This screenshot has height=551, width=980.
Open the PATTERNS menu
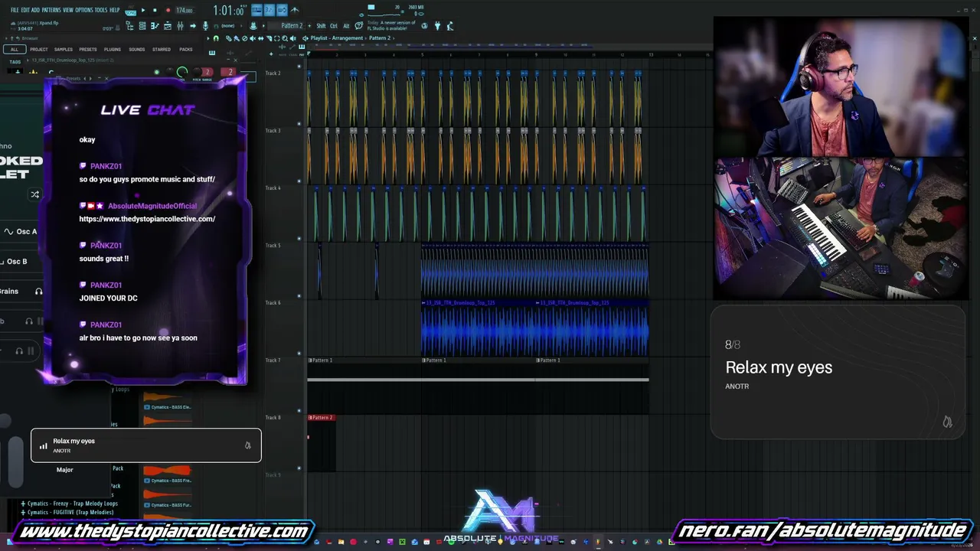(x=51, y=10)
